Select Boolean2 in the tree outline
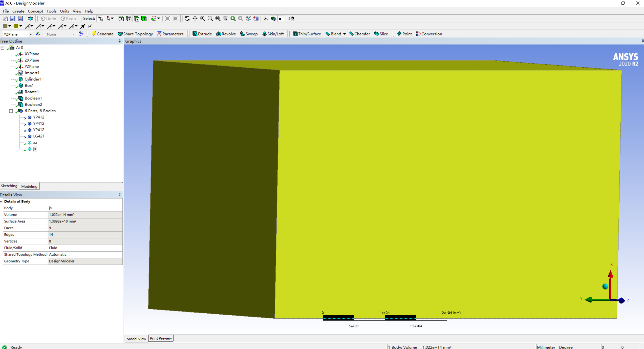Image resolution: width=644 pixels, height=349 pixels. tap(33, 105)
